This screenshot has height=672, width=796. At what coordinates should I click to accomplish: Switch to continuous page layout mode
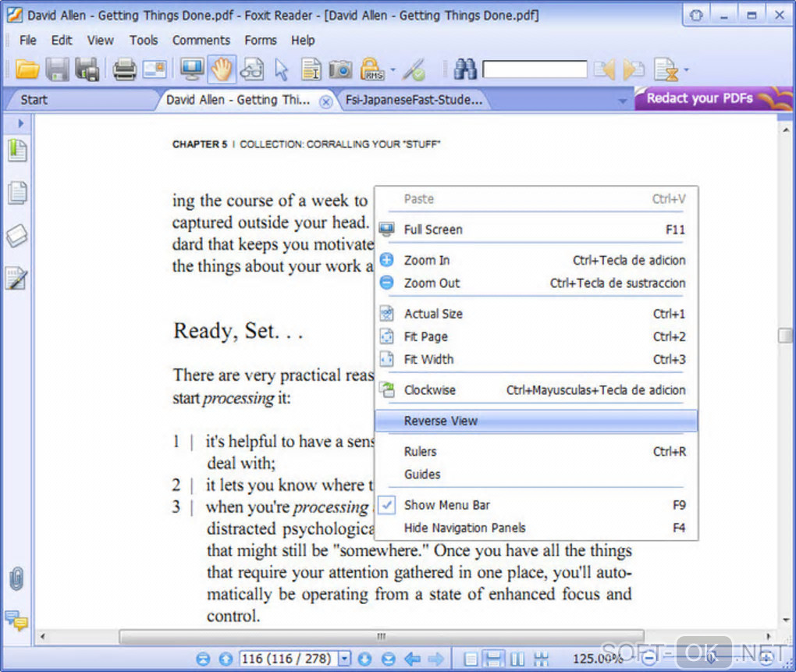pos(493,659)
